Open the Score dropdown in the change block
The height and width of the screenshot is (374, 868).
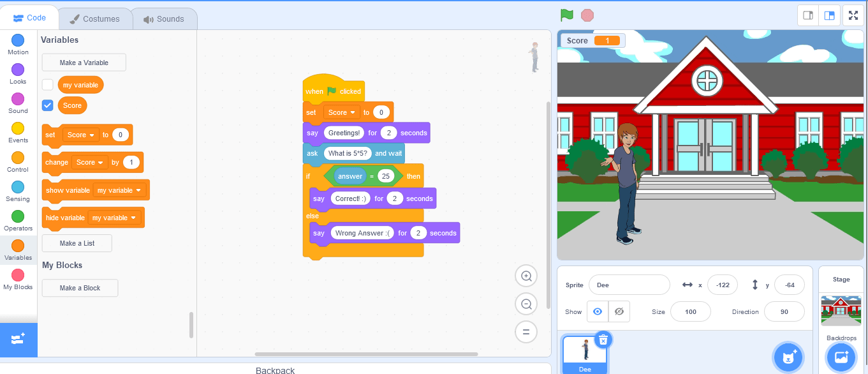[x=89, y=162]
